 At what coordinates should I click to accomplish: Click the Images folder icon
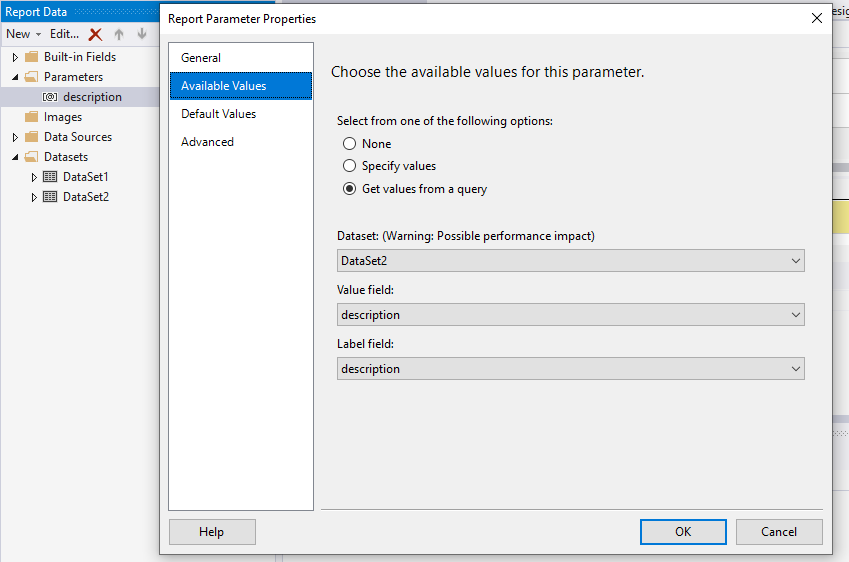pos(32,117)
